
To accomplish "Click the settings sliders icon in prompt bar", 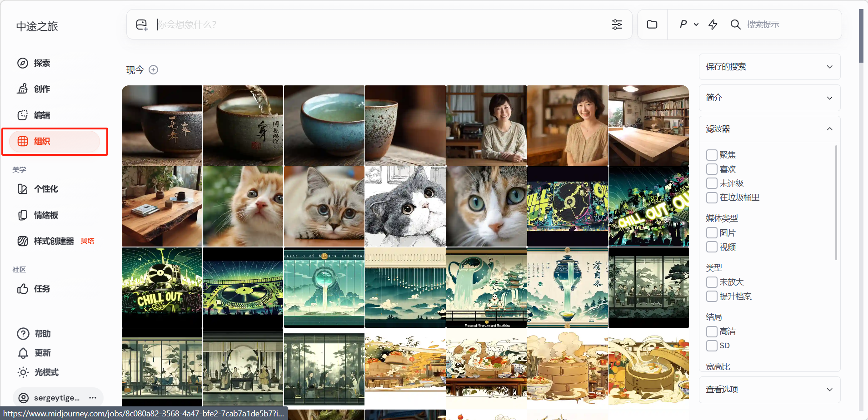I will point(617,25).
